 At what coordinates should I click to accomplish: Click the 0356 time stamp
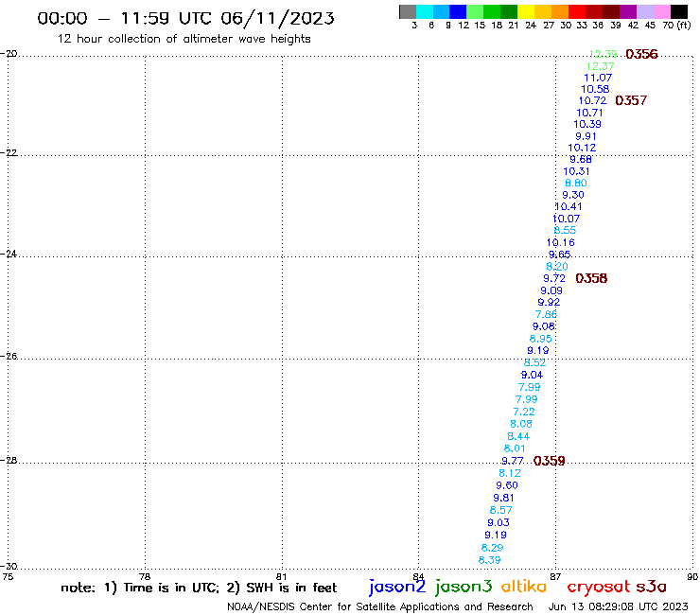point(641,54)
